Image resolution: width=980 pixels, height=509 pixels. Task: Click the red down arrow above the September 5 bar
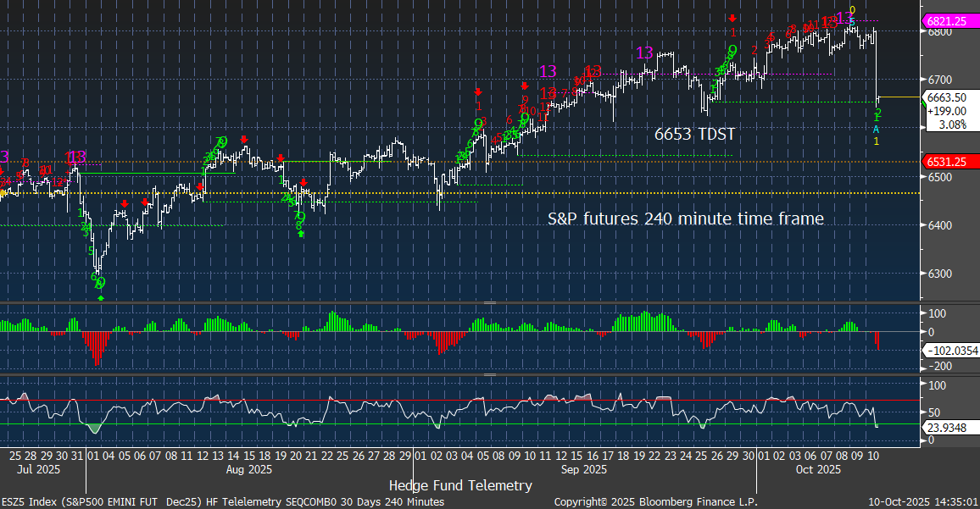coord(478,91)
